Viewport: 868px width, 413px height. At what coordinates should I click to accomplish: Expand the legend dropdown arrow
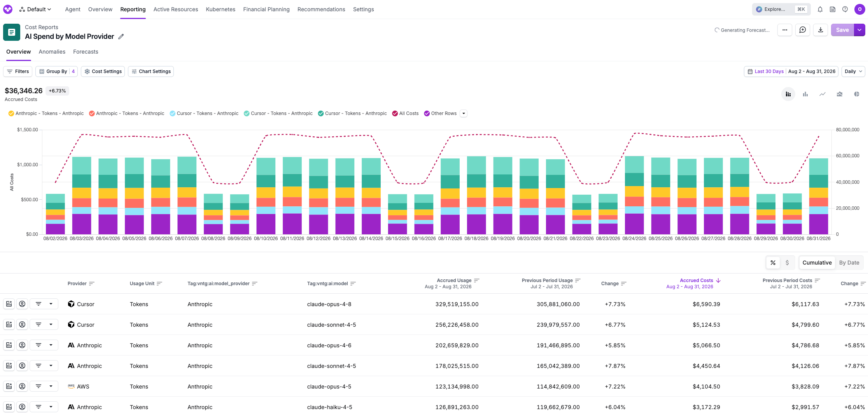[x=464, y=113]
